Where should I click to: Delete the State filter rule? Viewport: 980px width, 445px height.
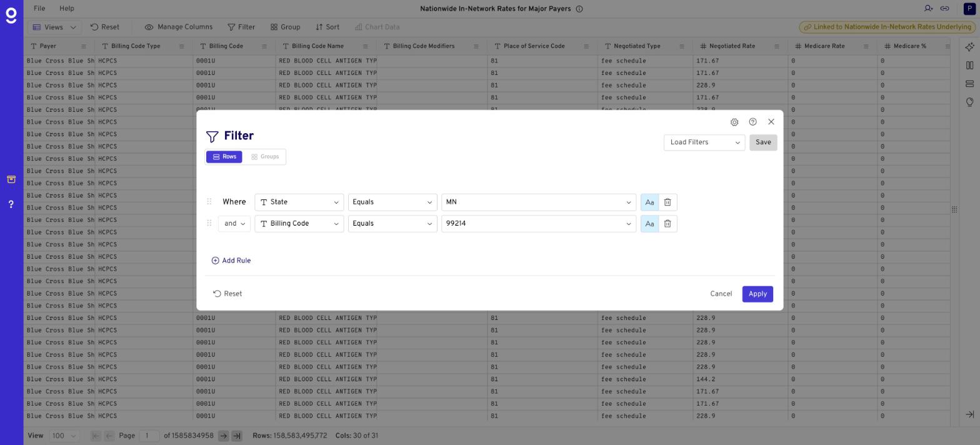[x=667, y=202]
